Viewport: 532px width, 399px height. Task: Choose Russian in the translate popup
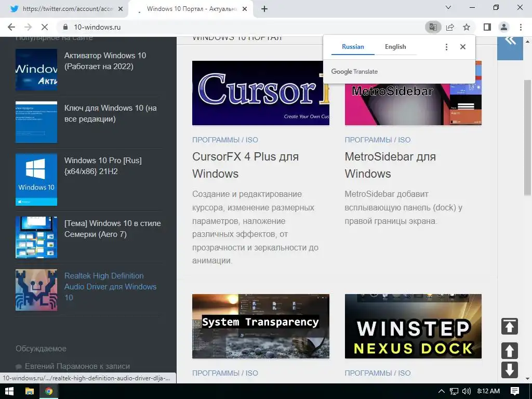pos(353,47)
